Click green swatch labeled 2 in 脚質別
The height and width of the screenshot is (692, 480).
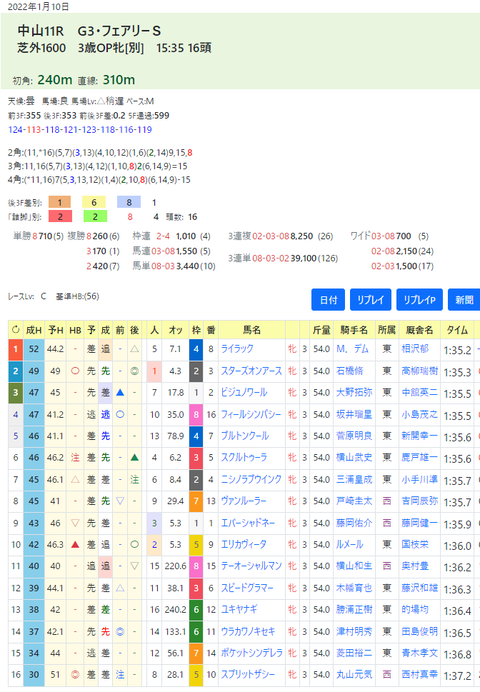pyautogui.click(x=95, y=217)
